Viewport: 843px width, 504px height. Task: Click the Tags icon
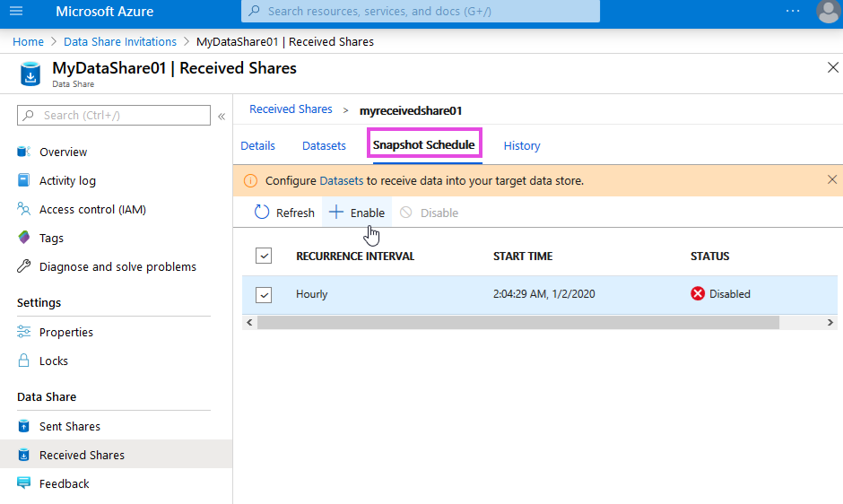pyautogui.click(x=23, y=238)
